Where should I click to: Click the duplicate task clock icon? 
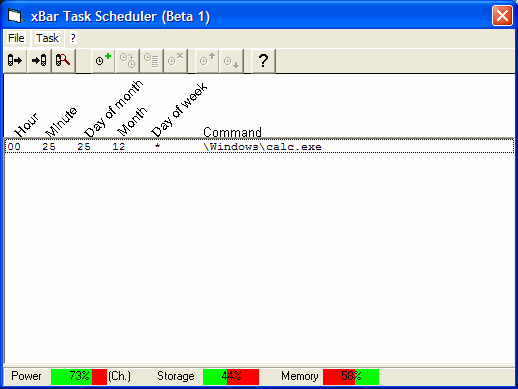coord(127,61)
